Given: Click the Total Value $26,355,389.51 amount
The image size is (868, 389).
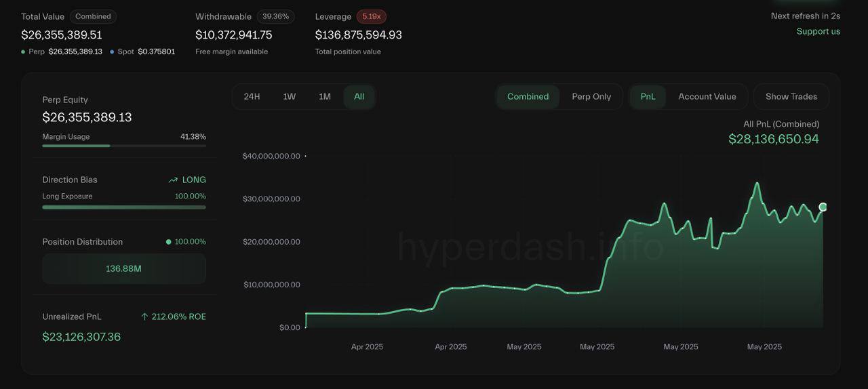Looking at the screenshot, I should [62, 35].
